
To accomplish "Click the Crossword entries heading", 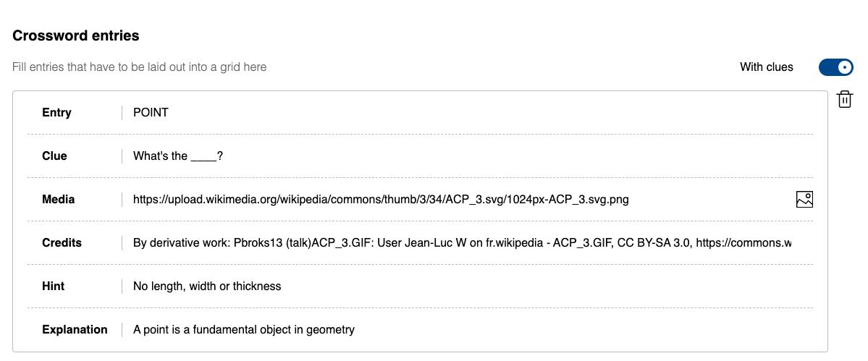I will coord(76,36).
